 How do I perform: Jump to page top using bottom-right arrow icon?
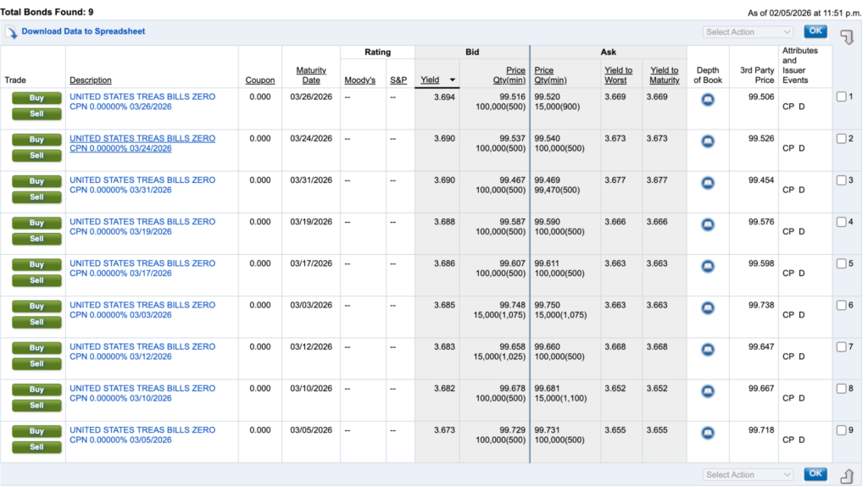[846, 476]
